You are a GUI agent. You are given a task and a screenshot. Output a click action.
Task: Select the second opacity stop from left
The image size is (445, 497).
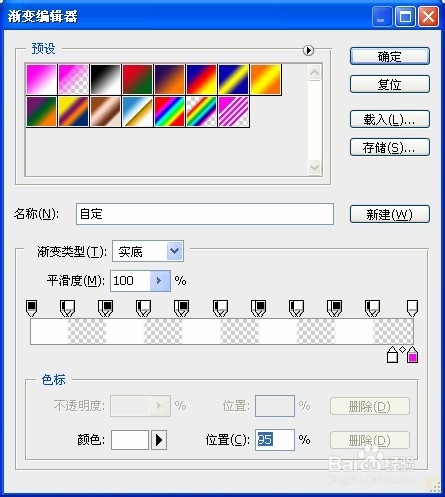pos(67,308)
